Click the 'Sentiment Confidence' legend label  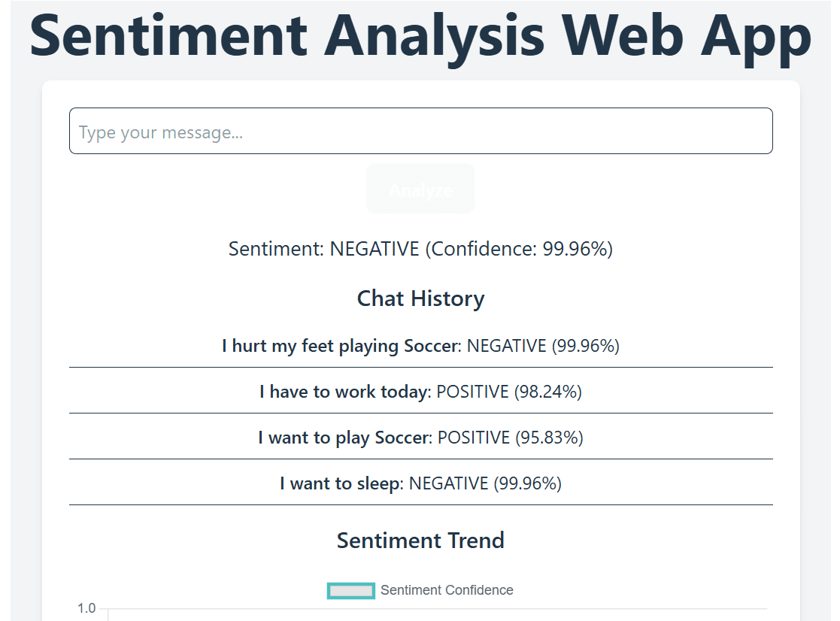pos(447,591)
